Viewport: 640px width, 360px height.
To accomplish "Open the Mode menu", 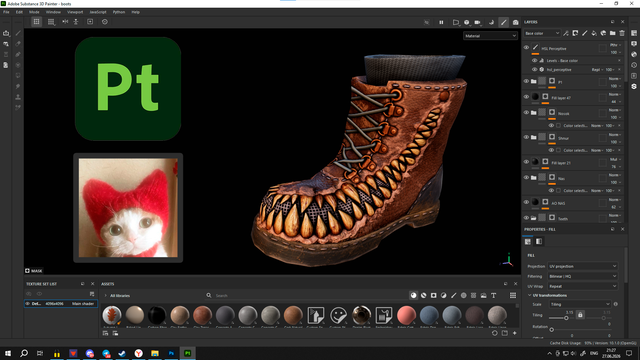I will coord(34,12).
